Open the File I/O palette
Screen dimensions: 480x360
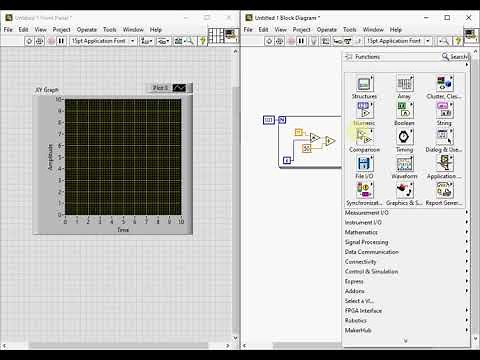point(364,164)
